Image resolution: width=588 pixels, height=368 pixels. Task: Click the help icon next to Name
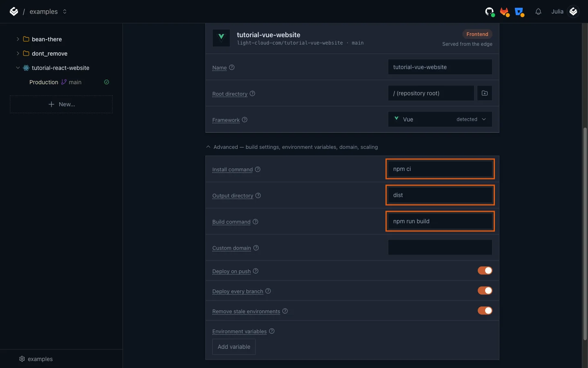232,67
